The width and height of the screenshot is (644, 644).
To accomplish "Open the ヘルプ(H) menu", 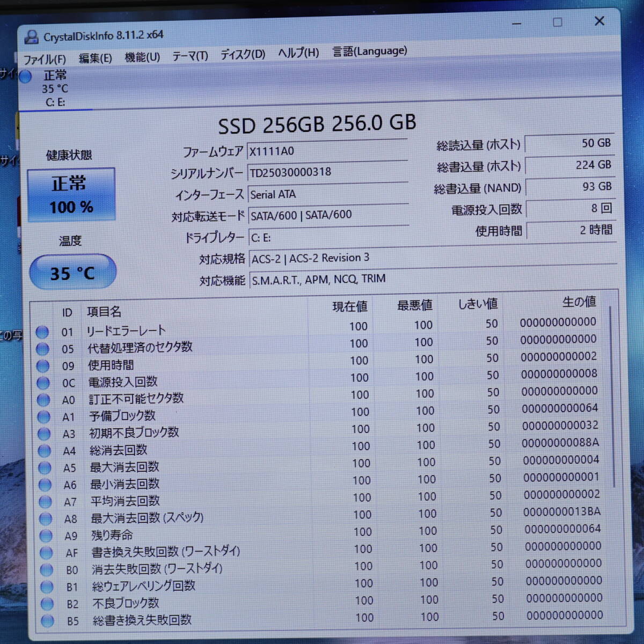I will click(298, 53).
